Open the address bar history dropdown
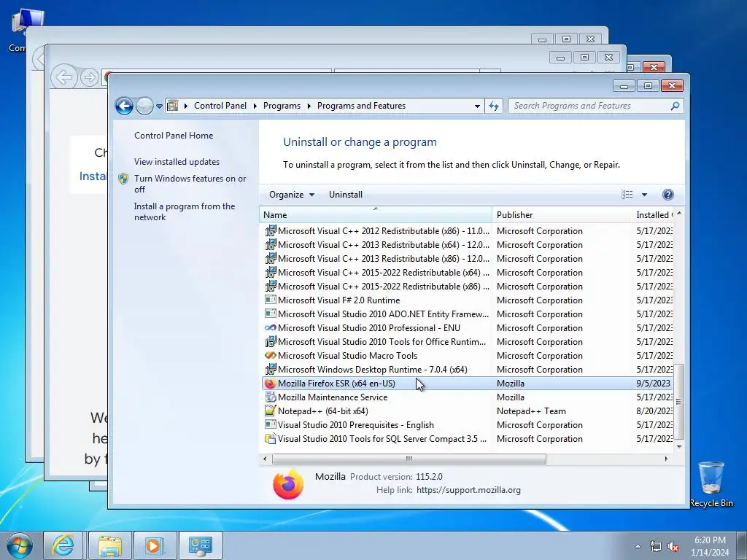The width and height of the screenshot is (747, 560). point(477,106)
